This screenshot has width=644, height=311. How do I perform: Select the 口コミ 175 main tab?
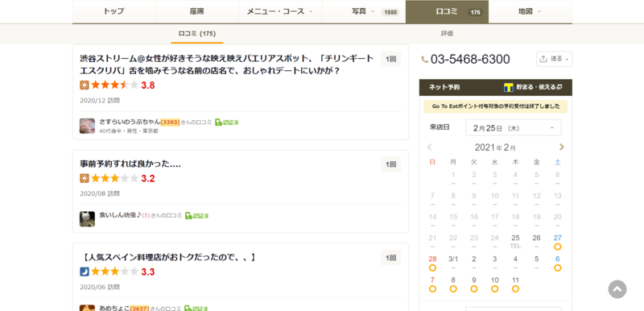click(447, 11)
